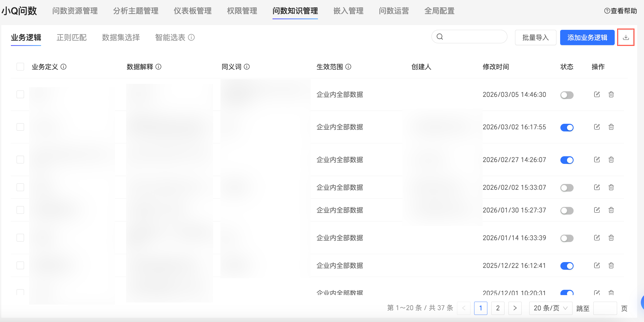644x322 pixels.
Task: Click the info icon beside 同义词
Action: pos(247,67)
